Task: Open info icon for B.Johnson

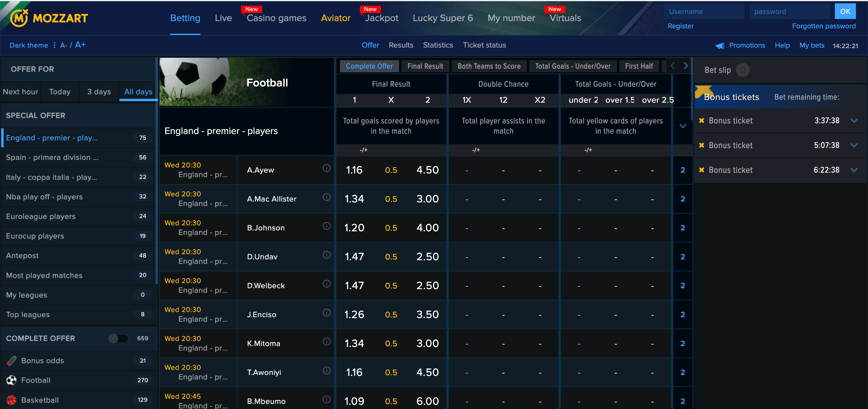Action: click(x=326, y=226)
